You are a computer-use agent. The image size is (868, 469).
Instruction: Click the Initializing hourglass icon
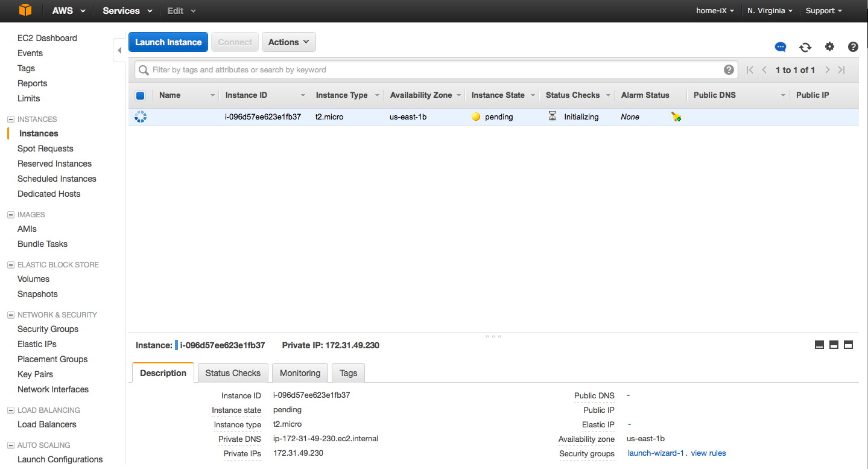tap(553, 116)
